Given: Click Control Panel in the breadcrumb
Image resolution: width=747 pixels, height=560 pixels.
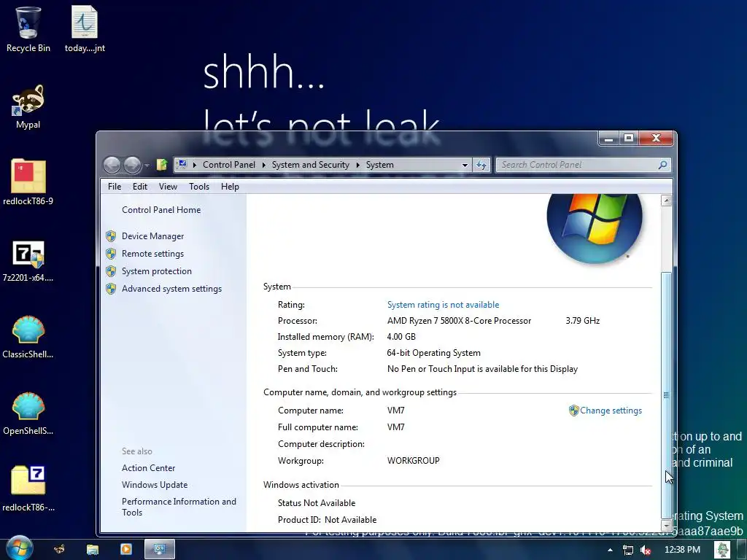Looking at the screenshot, I should tap(228, 165).
